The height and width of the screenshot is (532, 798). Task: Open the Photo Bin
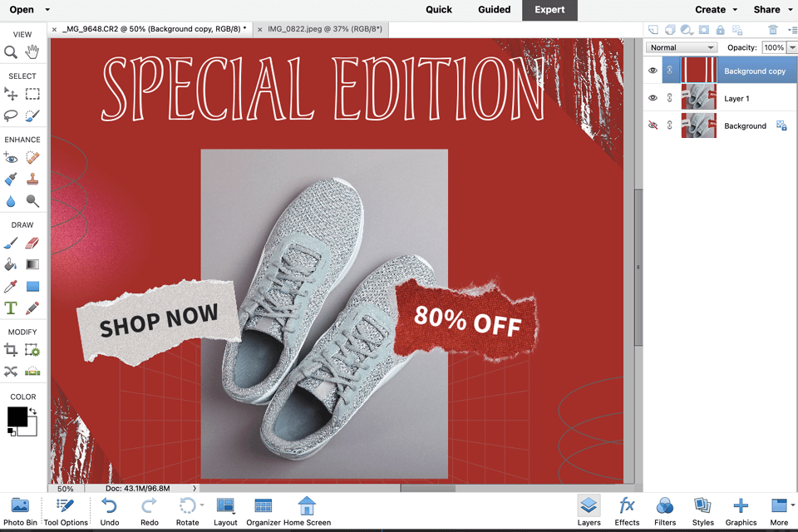click(x=20, y=512)
